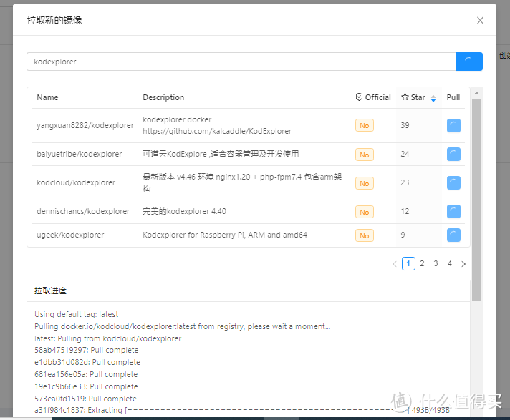This screenshot has height=420, width=510.
Task: Go to page 3 of results
Action: coord(436,263)
